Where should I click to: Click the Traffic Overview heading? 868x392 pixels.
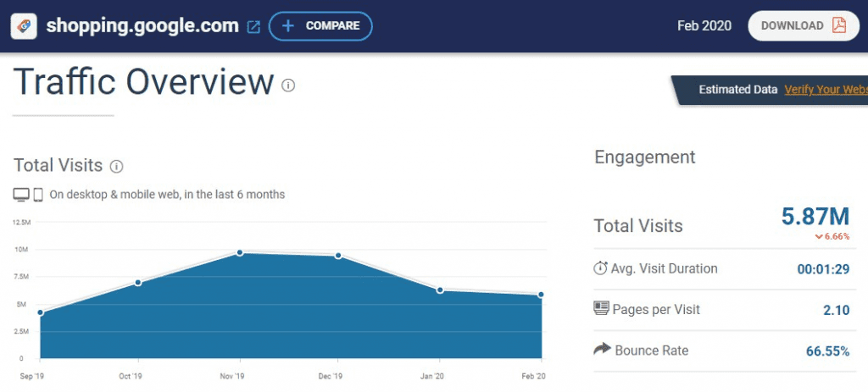click(x=143, y=82)
